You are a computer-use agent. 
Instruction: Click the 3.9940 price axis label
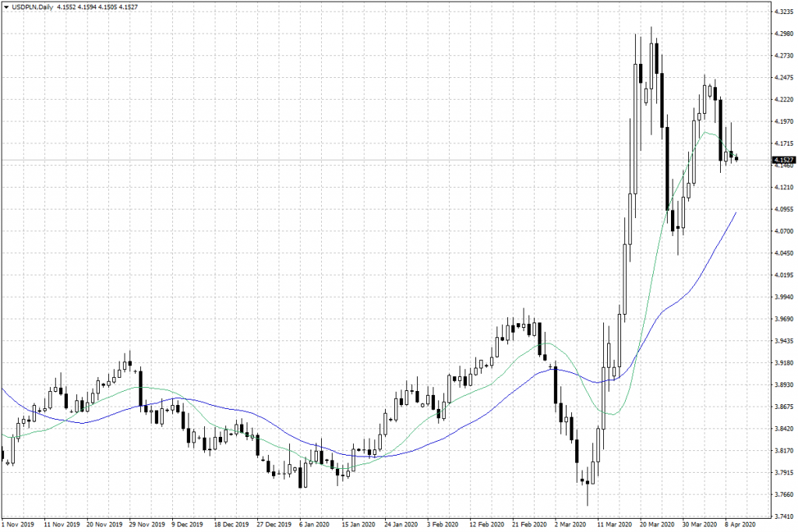click(x=783, y=297)
